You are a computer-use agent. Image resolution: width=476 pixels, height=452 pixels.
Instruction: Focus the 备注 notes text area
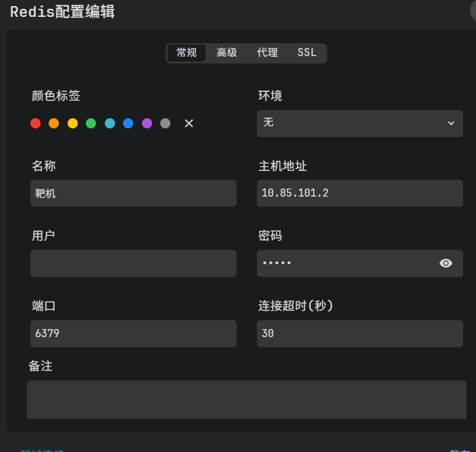pos(247,399)
